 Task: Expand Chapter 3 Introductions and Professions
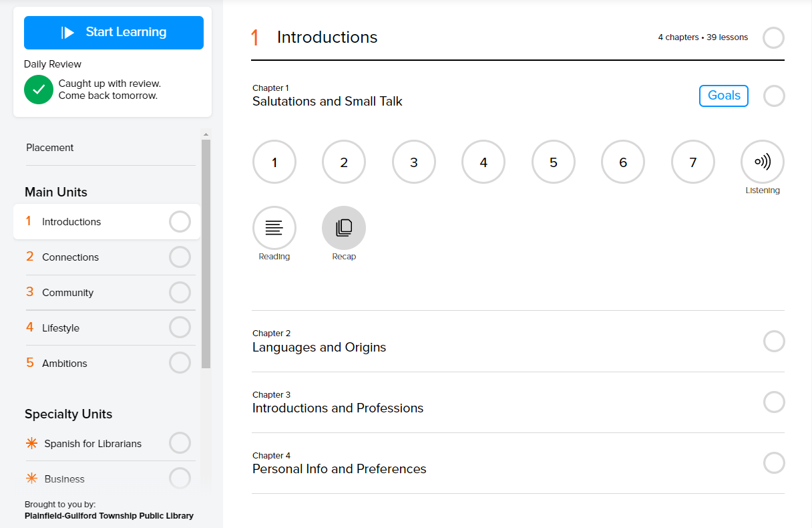[518, 402]
